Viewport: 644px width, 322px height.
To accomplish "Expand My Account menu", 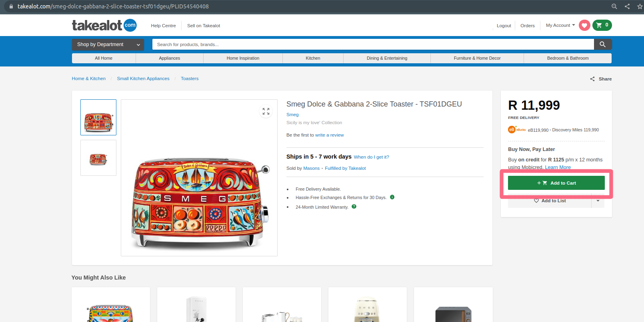I will click(560, 25).
